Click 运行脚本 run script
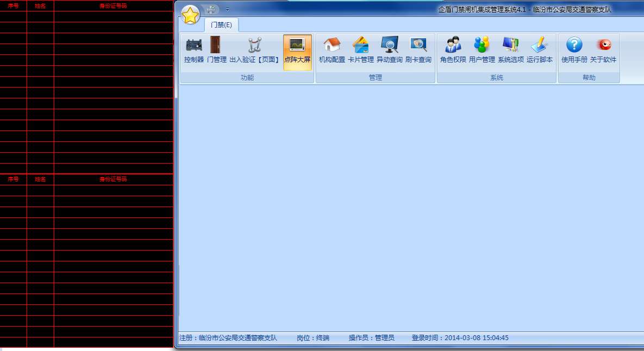Screen dimensions: 644x351 point(539,51)
